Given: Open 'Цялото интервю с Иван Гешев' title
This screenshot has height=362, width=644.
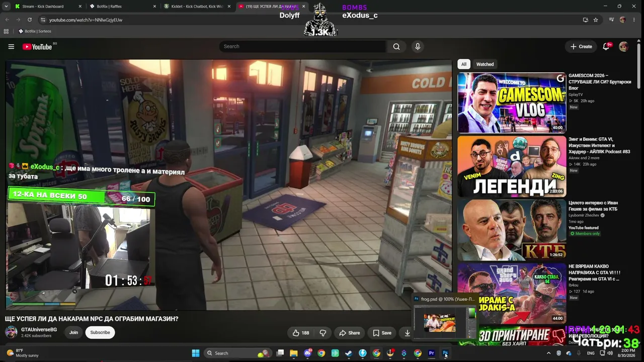Looking at the screenshot, I should 593,206.
